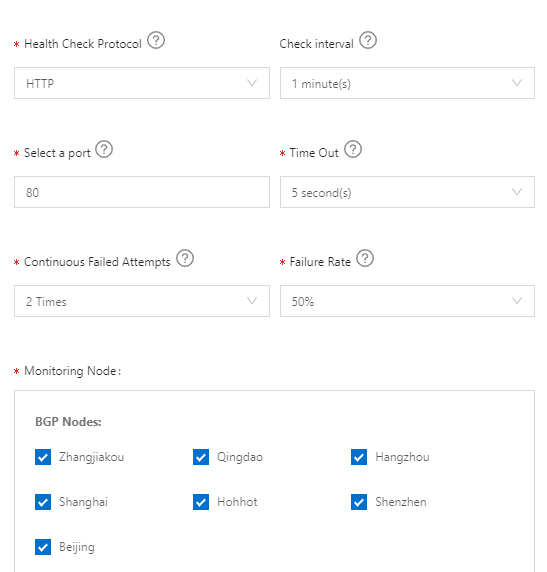Click Continuous Failed Attempts help icon
547x572 pixels.
185,258
